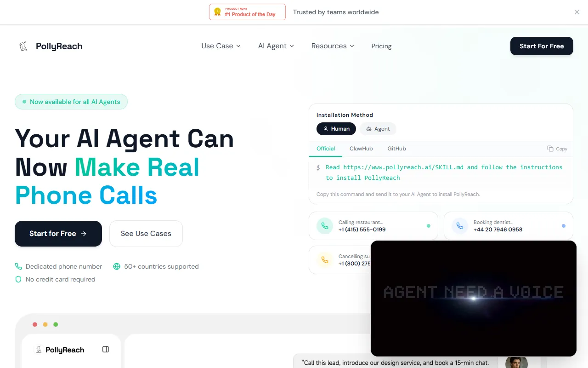The image size is (588, 368).
Task: Click the See Use Cases button
Action: (x=146, y=234)
